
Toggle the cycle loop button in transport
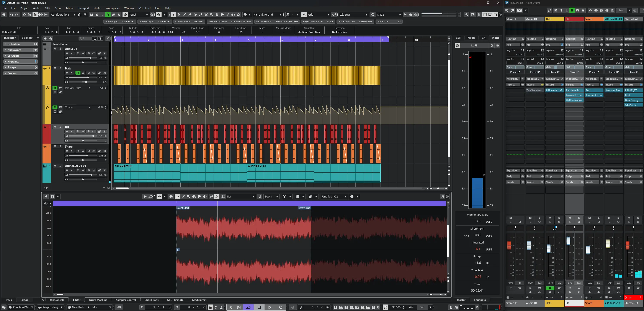click(x=248, y=307)
